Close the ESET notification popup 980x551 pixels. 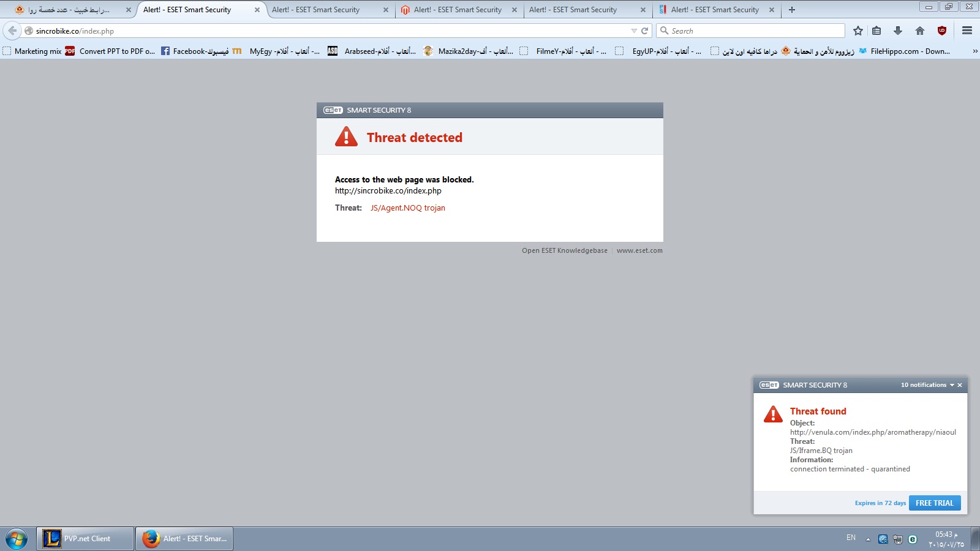coord(960,385)
